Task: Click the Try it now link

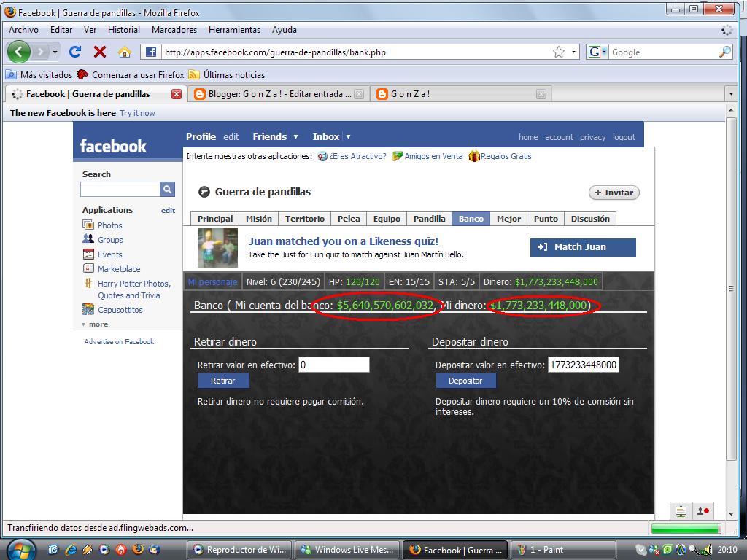Action: (x=137, y=113)
